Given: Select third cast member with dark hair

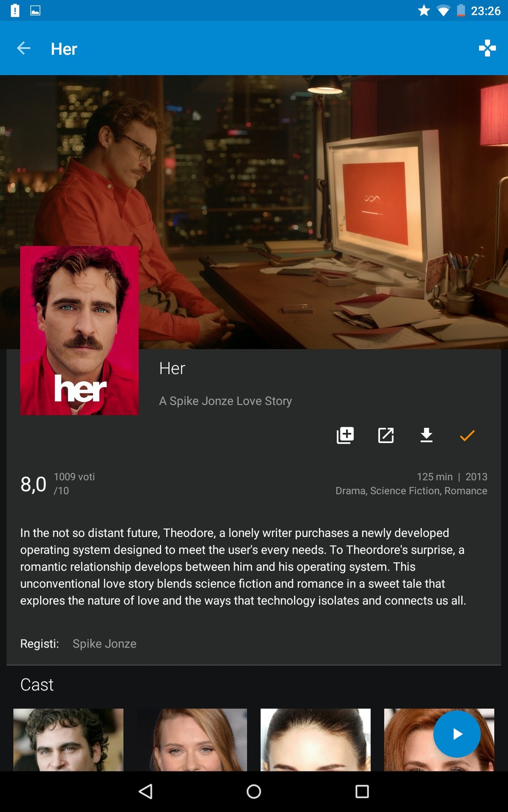Looking at the screenshot, I should pyautogui.click(x=315, y=740).
